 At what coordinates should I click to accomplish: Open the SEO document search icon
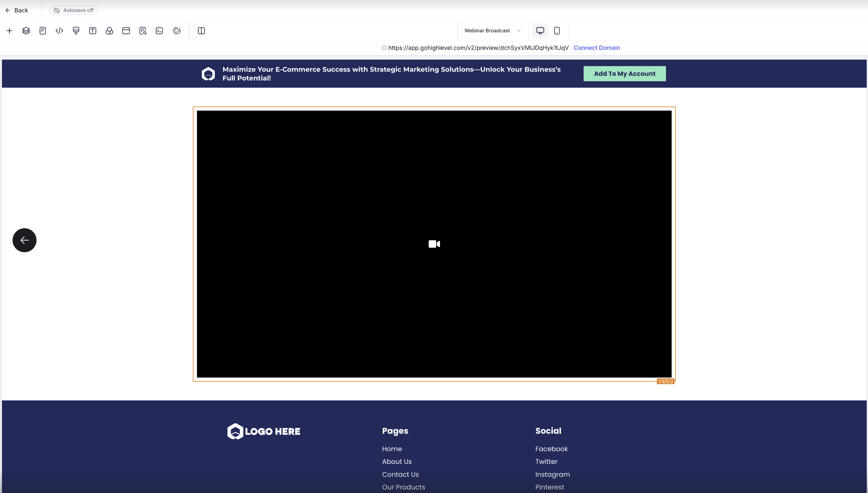click(x=142, y=31)
